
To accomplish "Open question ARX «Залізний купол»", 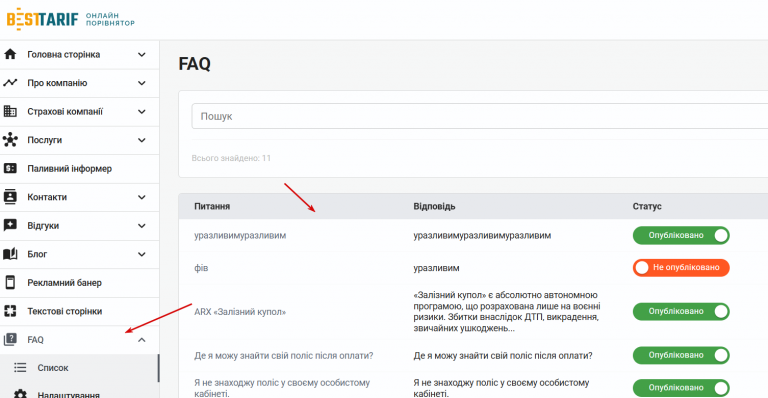I will click(240, 312).
